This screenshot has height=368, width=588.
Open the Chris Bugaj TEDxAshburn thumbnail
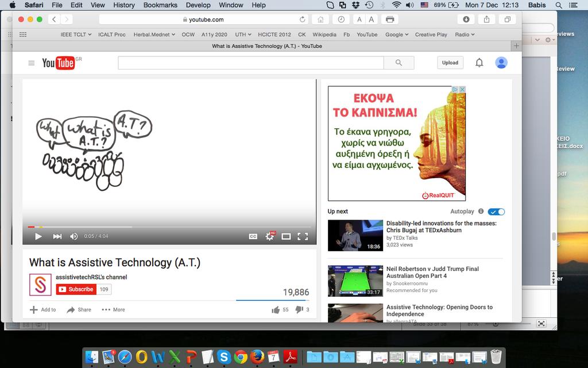[355, 235]
